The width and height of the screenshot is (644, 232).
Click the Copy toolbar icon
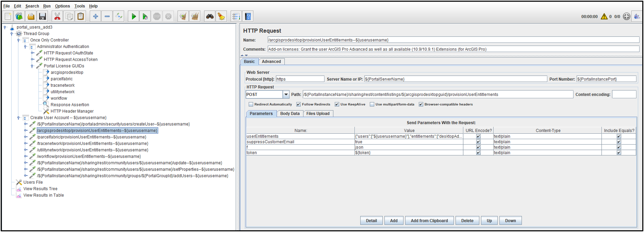click(69, 16)
